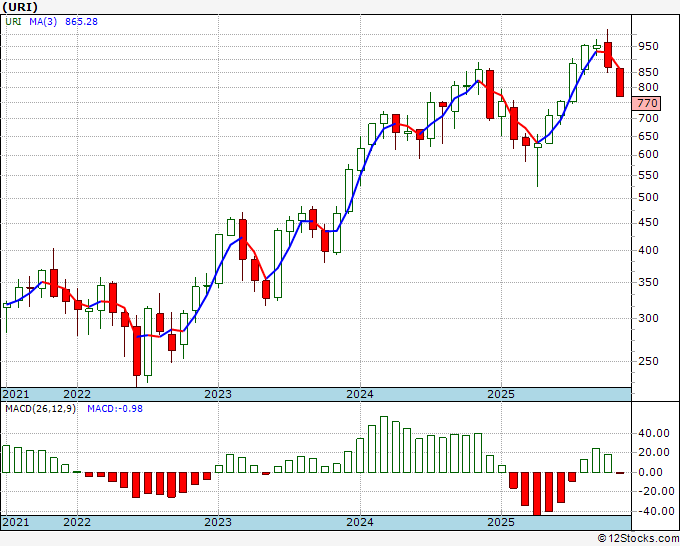Click the (URI) ticker title
Screen dimensions: 680x546
(x=20, y=7)
